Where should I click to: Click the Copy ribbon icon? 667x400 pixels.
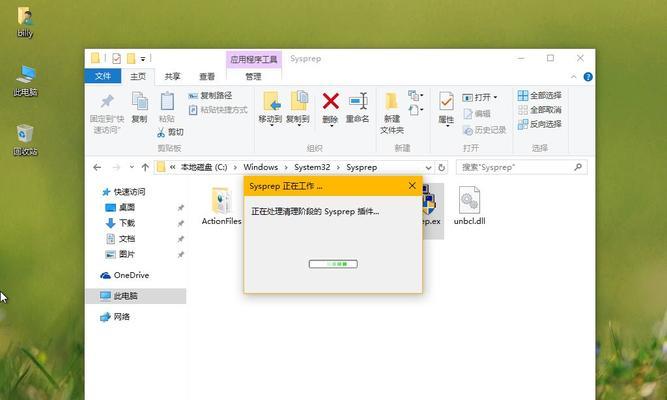[x=140, y=107]
